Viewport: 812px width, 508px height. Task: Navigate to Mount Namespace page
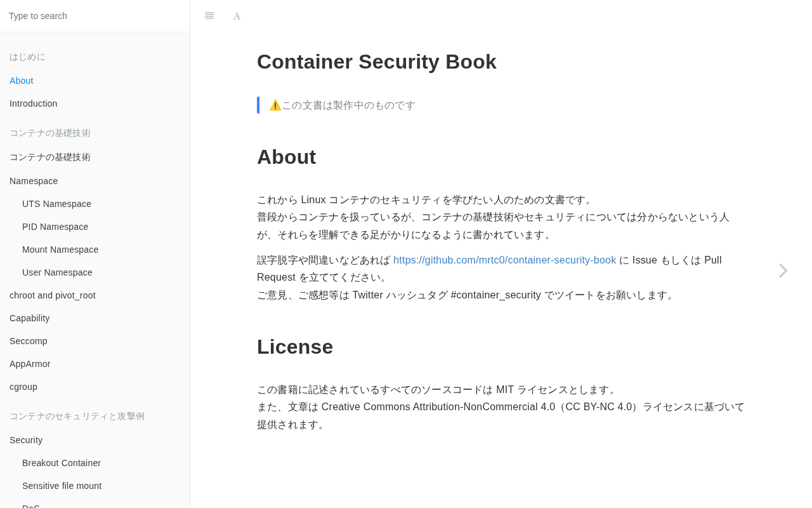60,250
